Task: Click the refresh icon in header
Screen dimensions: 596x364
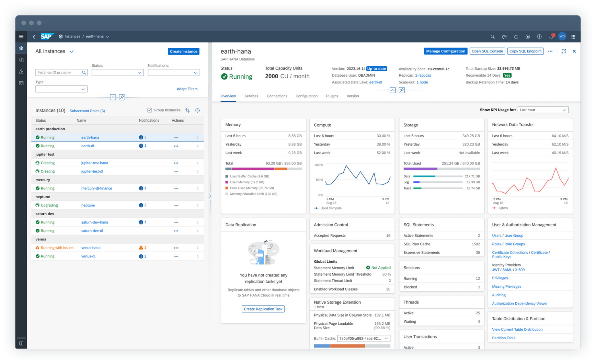Action: (516, 37)
